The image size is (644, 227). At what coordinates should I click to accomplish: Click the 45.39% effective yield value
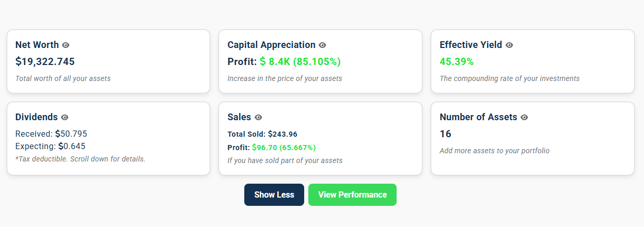457,62
